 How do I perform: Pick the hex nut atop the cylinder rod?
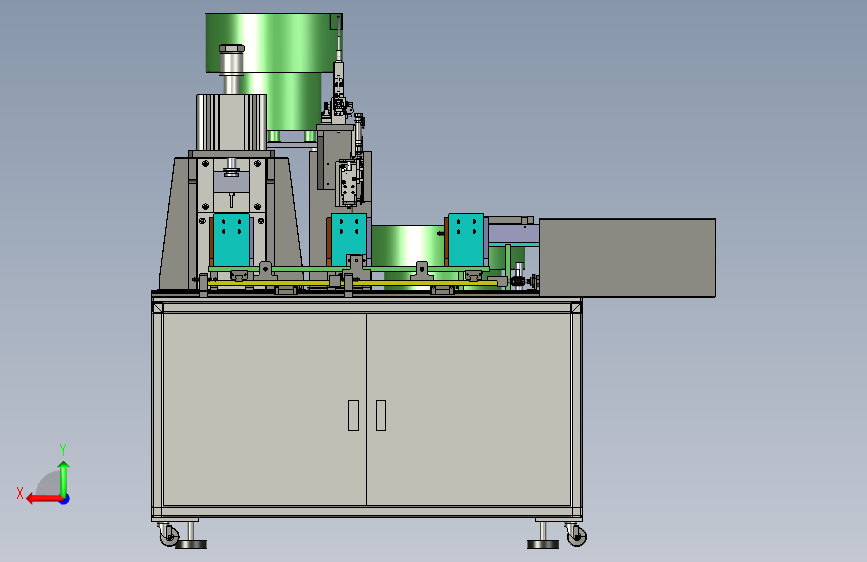[232, 48]
